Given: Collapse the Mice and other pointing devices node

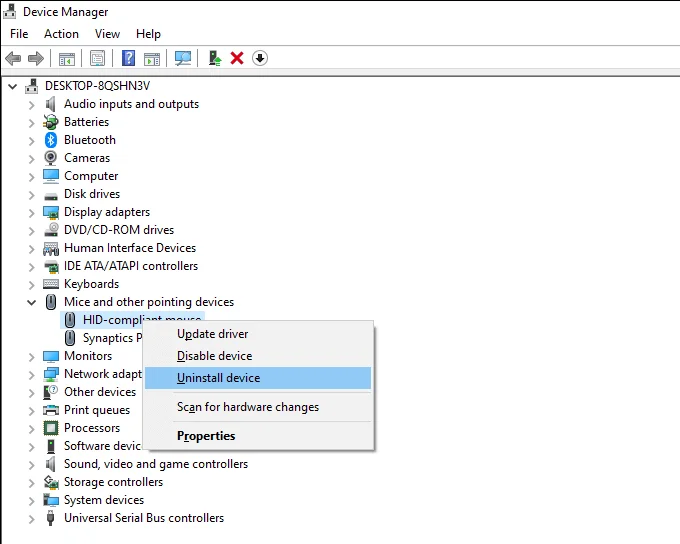Looking at the screenshot, I should point(32,302).
